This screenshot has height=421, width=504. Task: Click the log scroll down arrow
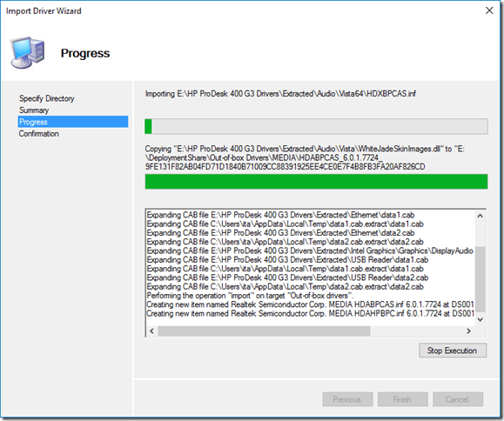click(x=480, y=319)
